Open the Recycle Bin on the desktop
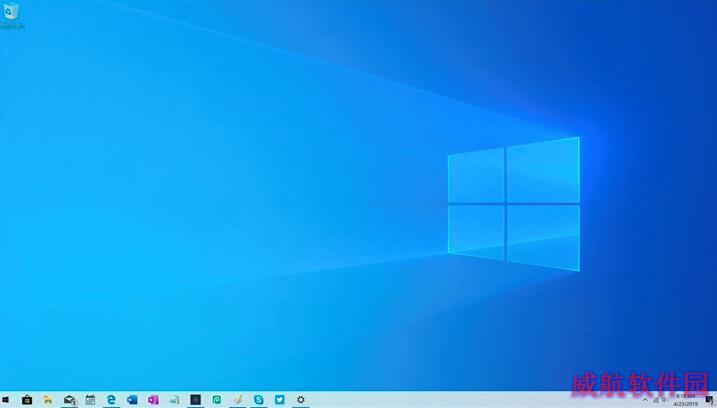 (x=11, y=15)
